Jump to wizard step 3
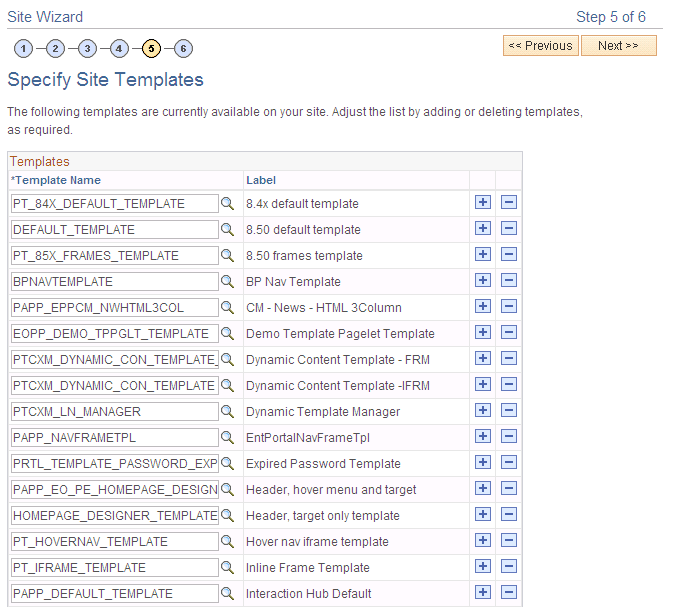This screenshot has width=676, height=607. coord(87,49)
